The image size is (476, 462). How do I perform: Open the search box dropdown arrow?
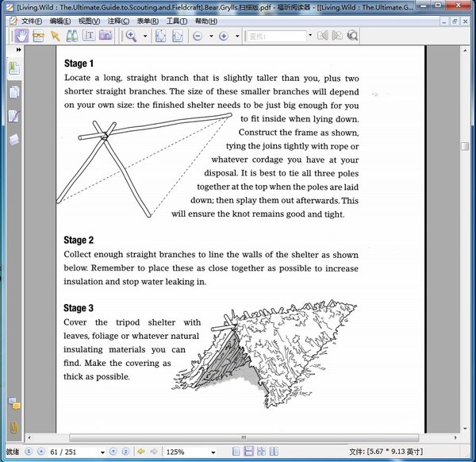(309, 36)
